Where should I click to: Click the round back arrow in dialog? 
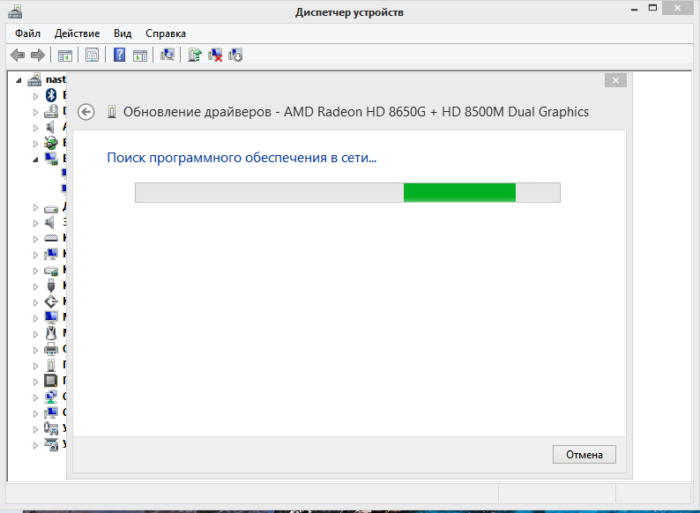(86, 112)
